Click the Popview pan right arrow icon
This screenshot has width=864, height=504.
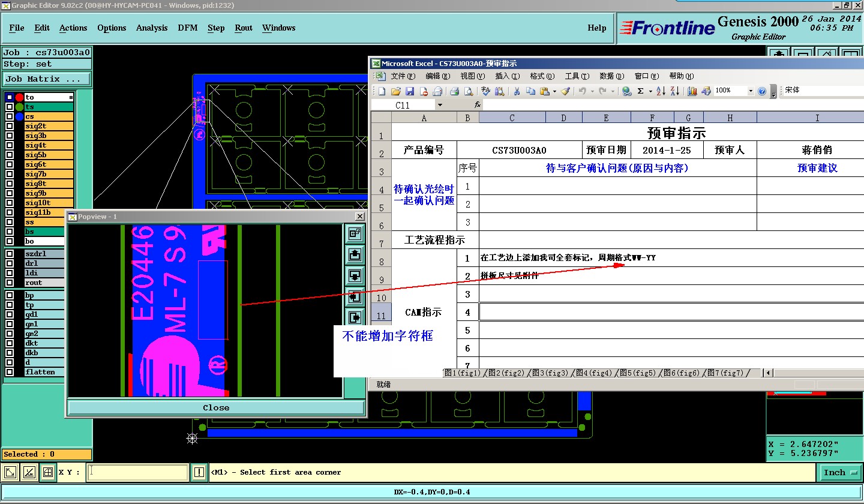(x=354, y=317)
